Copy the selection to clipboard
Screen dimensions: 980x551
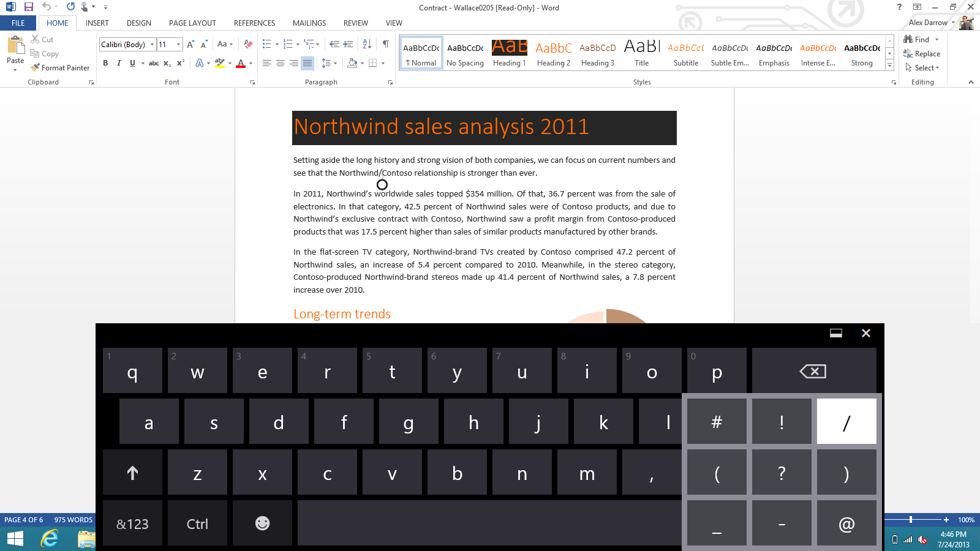click(x=45, y=54)
